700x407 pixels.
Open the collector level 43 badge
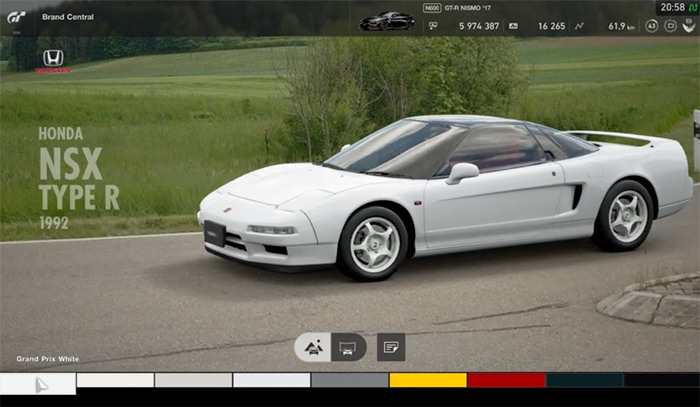tap(651, 26)
